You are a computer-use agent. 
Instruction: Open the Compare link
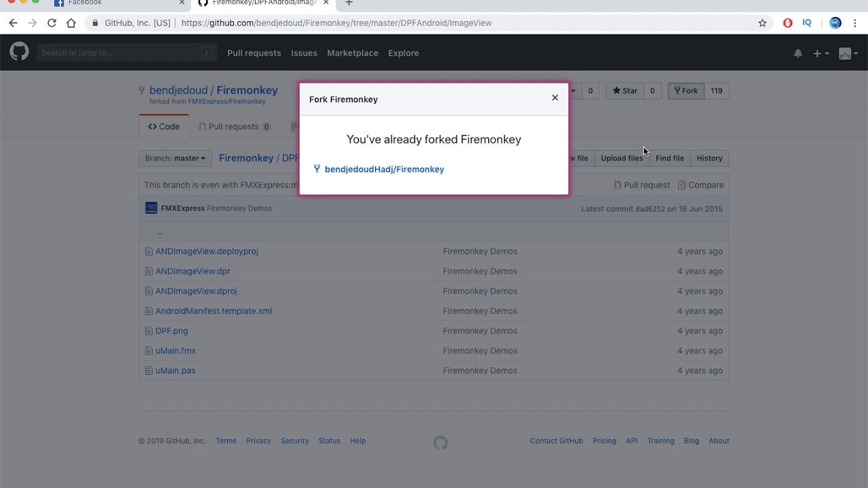[x=701, y=185]
